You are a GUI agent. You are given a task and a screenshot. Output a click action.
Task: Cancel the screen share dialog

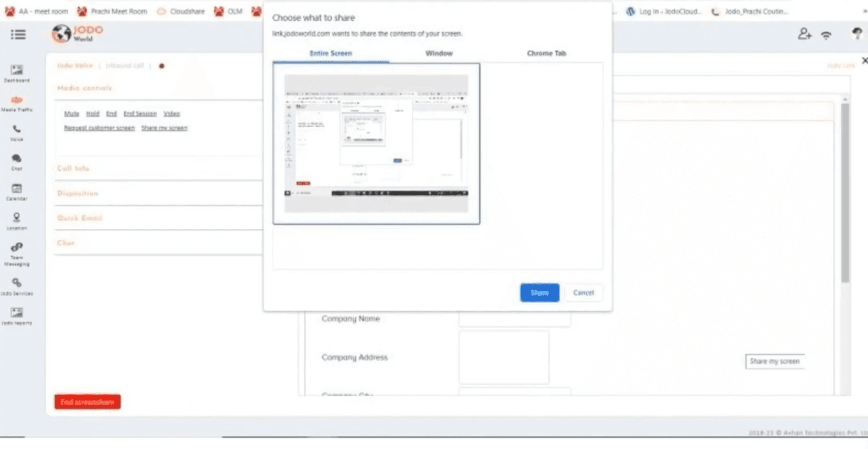pos(583,293)
